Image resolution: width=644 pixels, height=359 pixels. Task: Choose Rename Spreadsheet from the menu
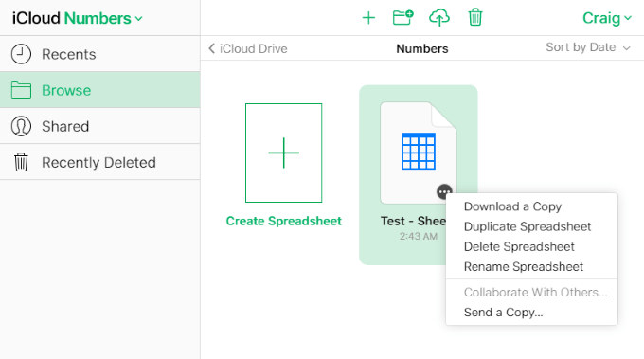pyautogui.click(x=524, y=267)
